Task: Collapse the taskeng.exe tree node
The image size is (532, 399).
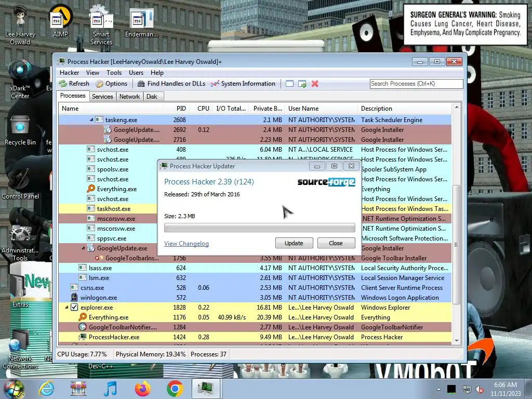Action: (x=91, y=120)
